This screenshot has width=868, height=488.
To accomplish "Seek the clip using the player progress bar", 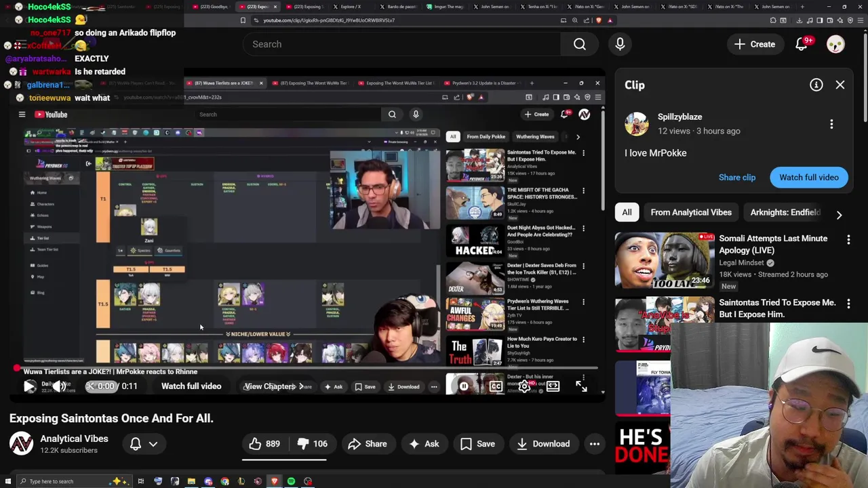I will pos(307,369).
